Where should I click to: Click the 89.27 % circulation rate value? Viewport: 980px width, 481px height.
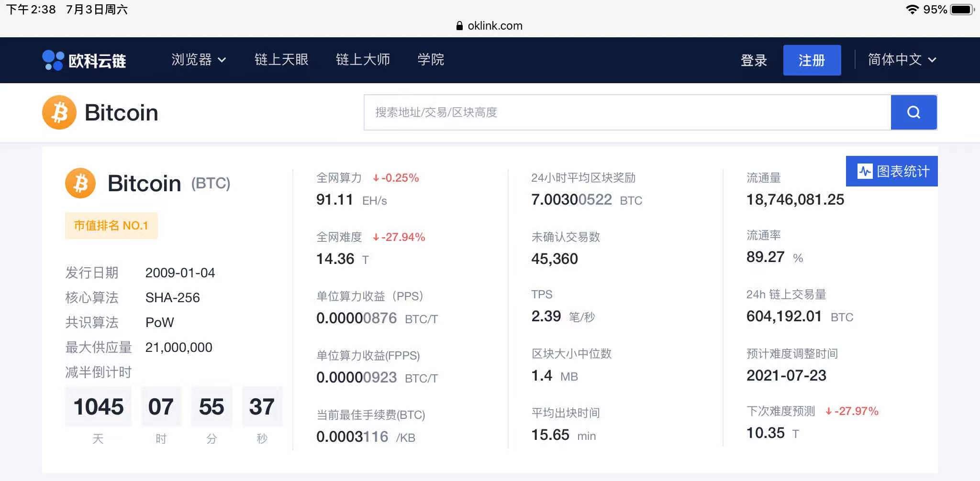pyautogui.click(x=775, y=257)
